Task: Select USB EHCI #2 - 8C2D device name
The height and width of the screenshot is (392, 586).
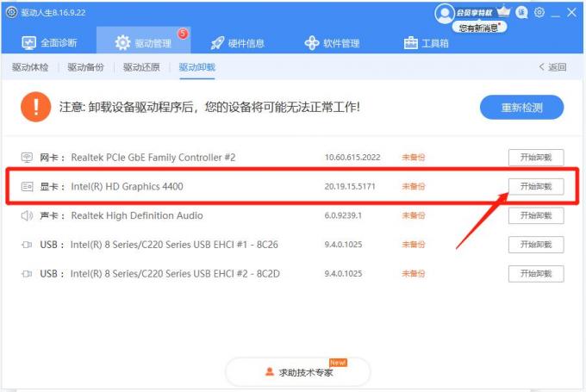Action: point(175,274)
